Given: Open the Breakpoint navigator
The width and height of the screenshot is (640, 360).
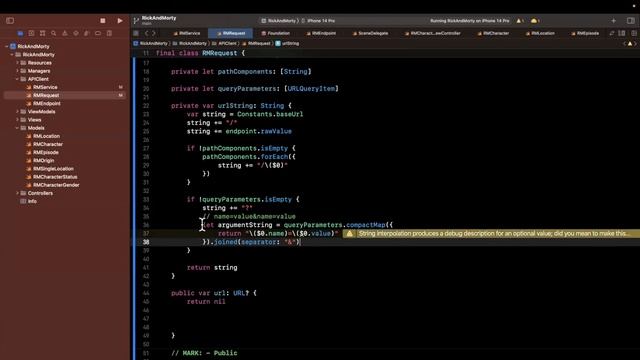Looking at the screenshot, I should [98, 33].
